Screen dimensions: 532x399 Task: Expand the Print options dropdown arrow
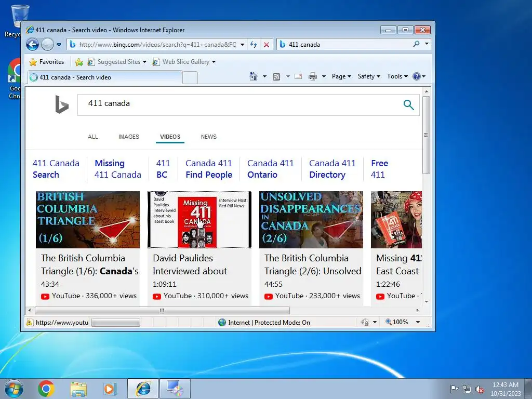[324, 76]
